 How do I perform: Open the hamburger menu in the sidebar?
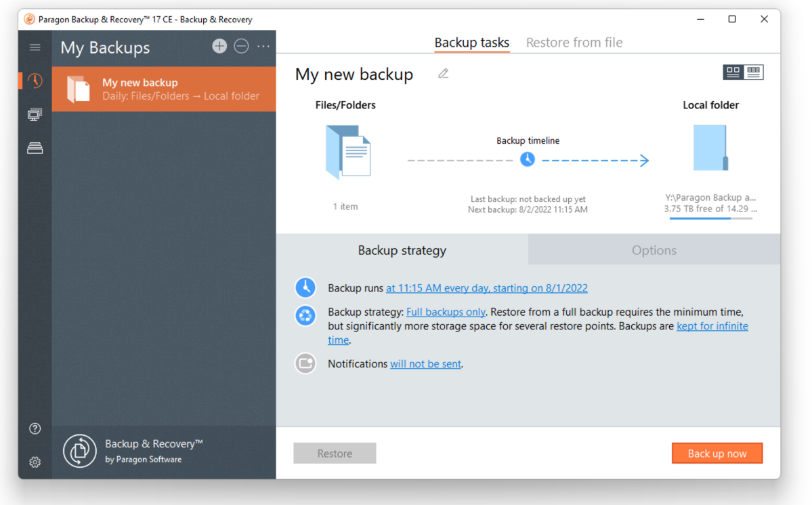pyautogui.click(x=35, y=47)
